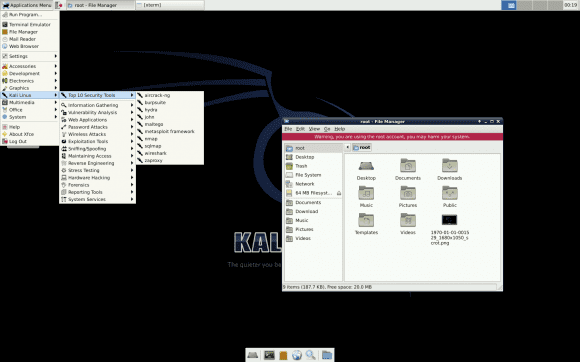Switch to the xterm taskbar window
Image resolution: width=580 pixels, height=362 pixels.
tap(170, 5)
